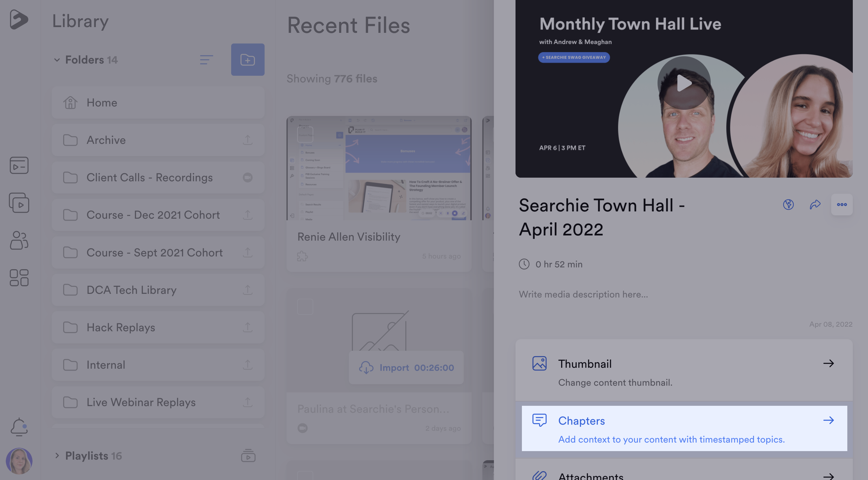Open the apps grid sidebar icon
The height and width of the screenshot is (480, 868).
(19, 277)
